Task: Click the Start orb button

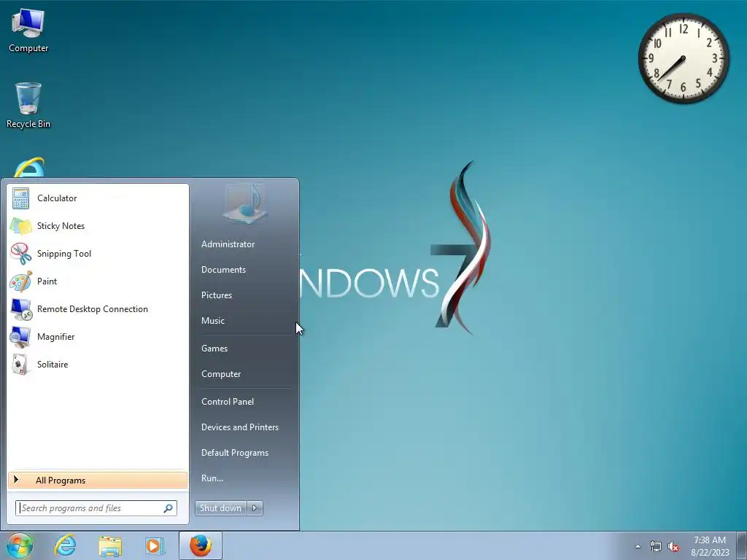Action: (x=20, y=546)
